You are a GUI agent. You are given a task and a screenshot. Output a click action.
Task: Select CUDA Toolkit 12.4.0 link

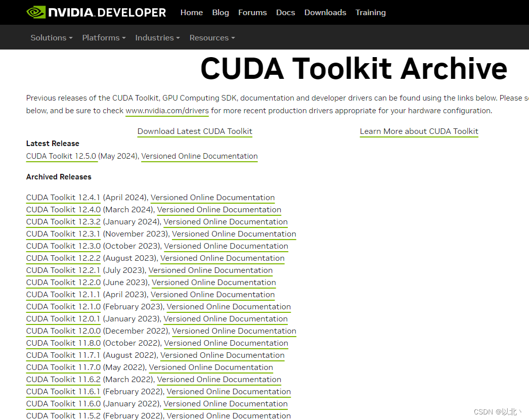[63, 210]
